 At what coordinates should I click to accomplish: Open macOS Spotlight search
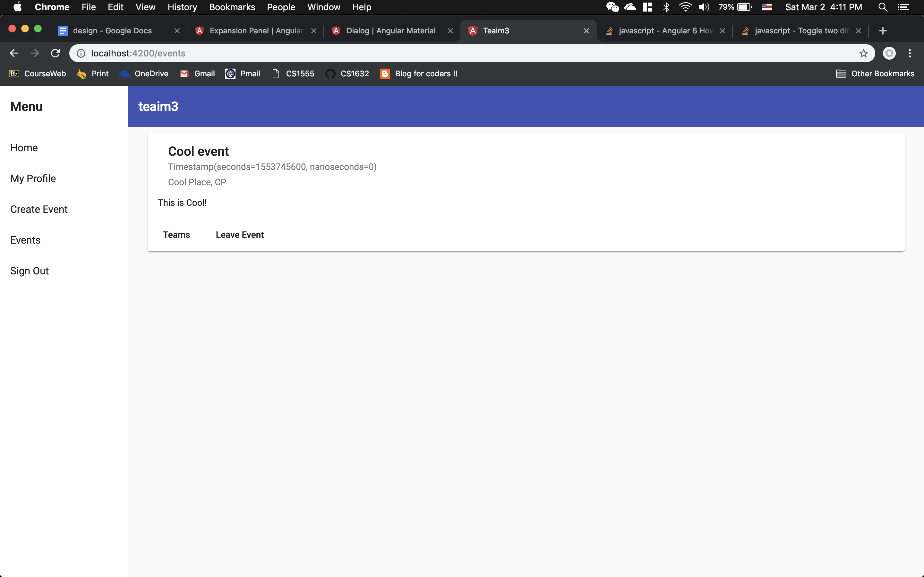pyautogui.click(x=883, y=7)
